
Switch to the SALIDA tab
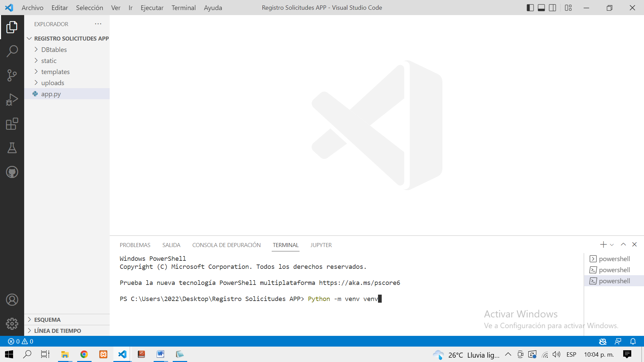point(171,245)
